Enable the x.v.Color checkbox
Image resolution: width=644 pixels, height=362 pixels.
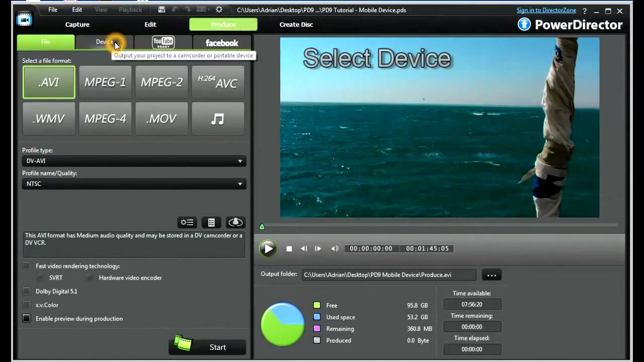tap(27, 305)
